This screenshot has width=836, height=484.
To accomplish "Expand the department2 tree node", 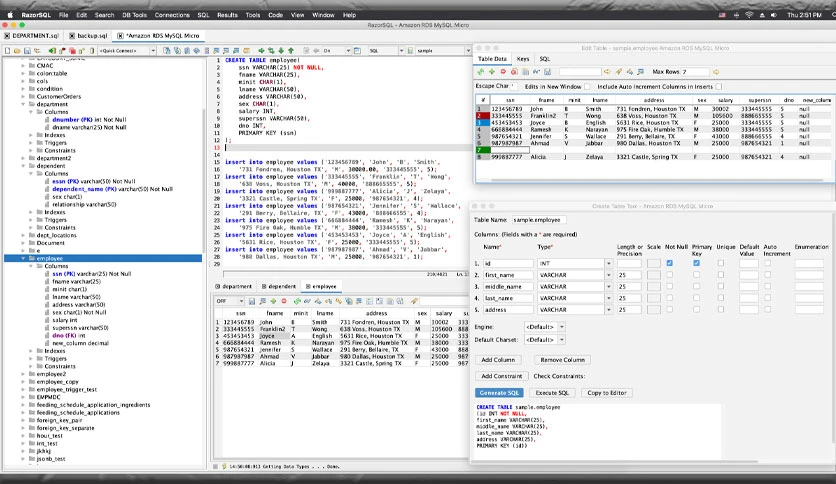I will tap(23, 158).
